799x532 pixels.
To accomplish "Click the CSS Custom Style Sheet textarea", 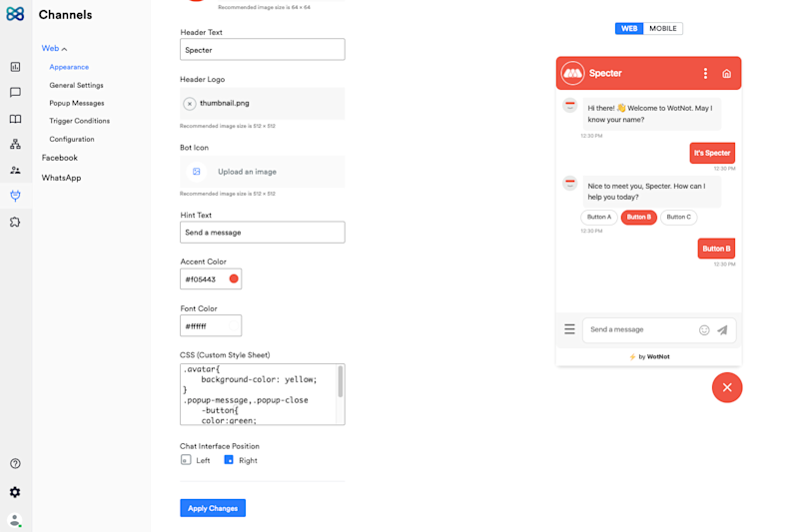I will coord(263,394).
